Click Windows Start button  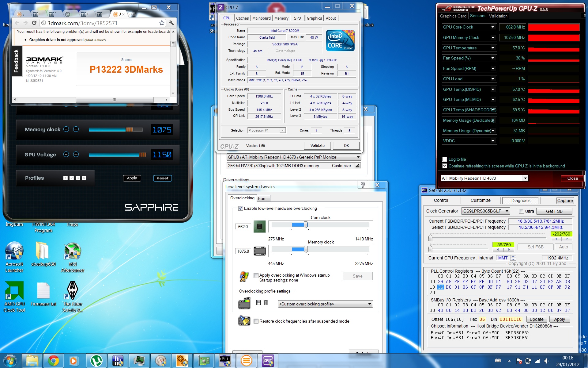pyautogui.click(x=10, y=361)
